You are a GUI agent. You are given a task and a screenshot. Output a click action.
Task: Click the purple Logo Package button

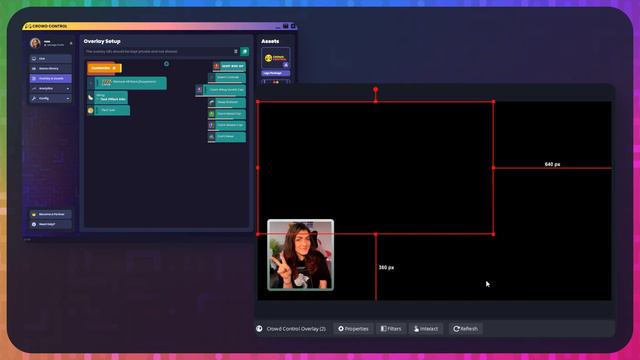pyautogui.click(x=276, y=73)
